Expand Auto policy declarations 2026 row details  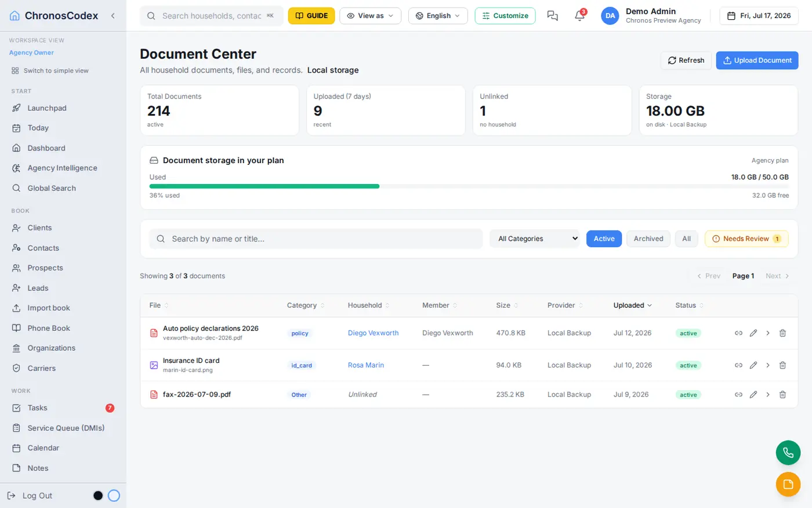(768, 333)
